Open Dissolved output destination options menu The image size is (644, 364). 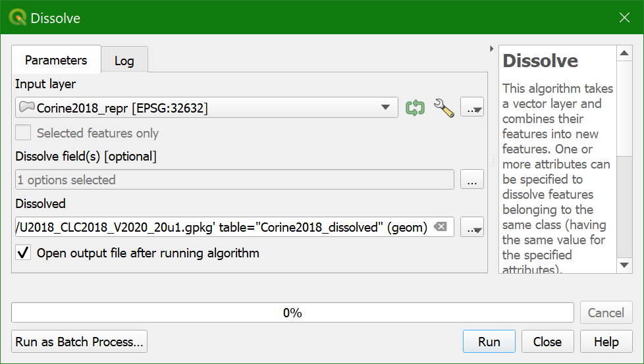[x=472, y=227]
